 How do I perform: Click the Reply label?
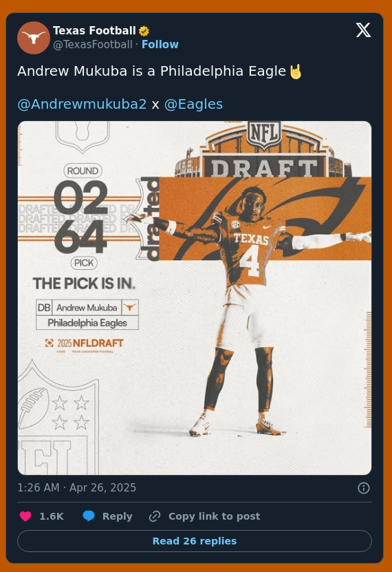click(118, 516)
